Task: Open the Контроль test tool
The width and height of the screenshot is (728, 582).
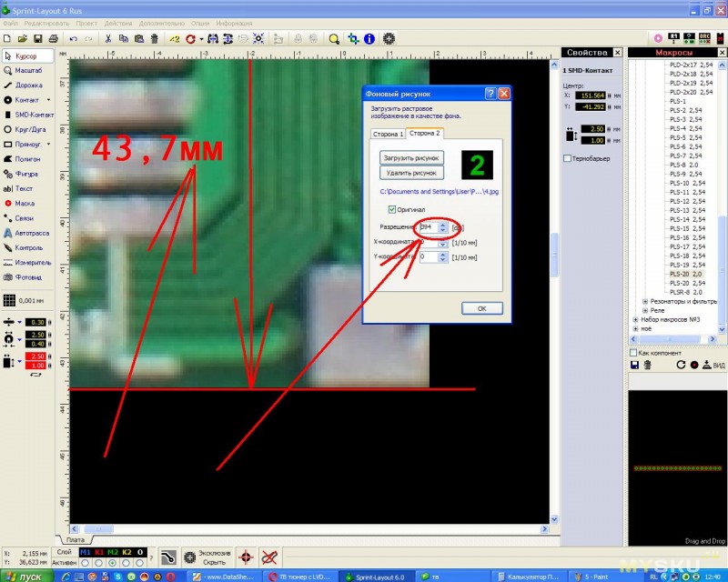Action: [x=28, y=248]
